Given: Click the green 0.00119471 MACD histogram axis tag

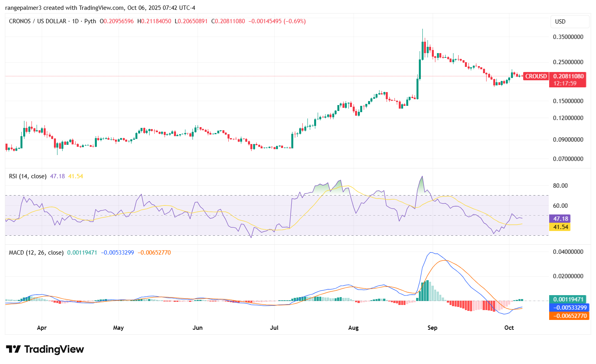Looking at the screenshot, I should (568, 299).
